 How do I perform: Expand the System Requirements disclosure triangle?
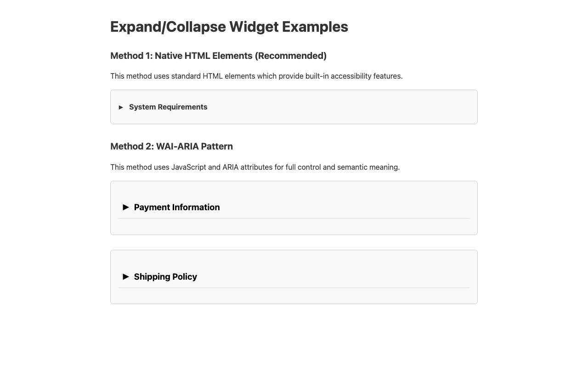coord(121,107)
